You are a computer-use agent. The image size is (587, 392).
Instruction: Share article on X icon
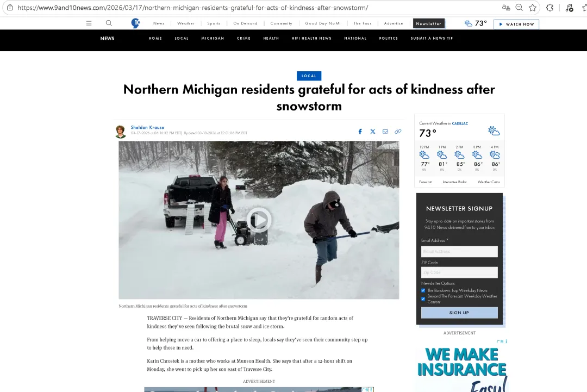(373, 132)
